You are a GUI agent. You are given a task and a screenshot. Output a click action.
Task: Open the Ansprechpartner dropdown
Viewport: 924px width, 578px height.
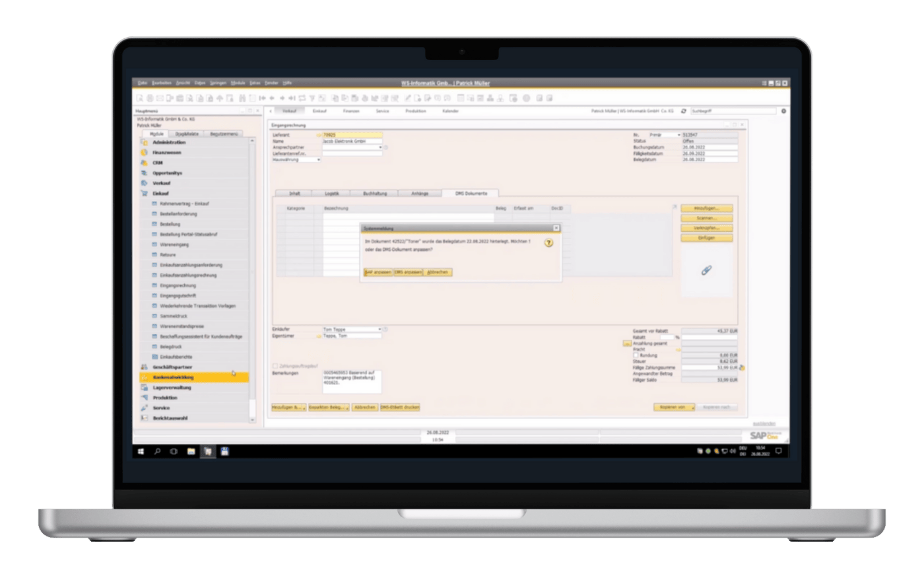click(380, 147)
